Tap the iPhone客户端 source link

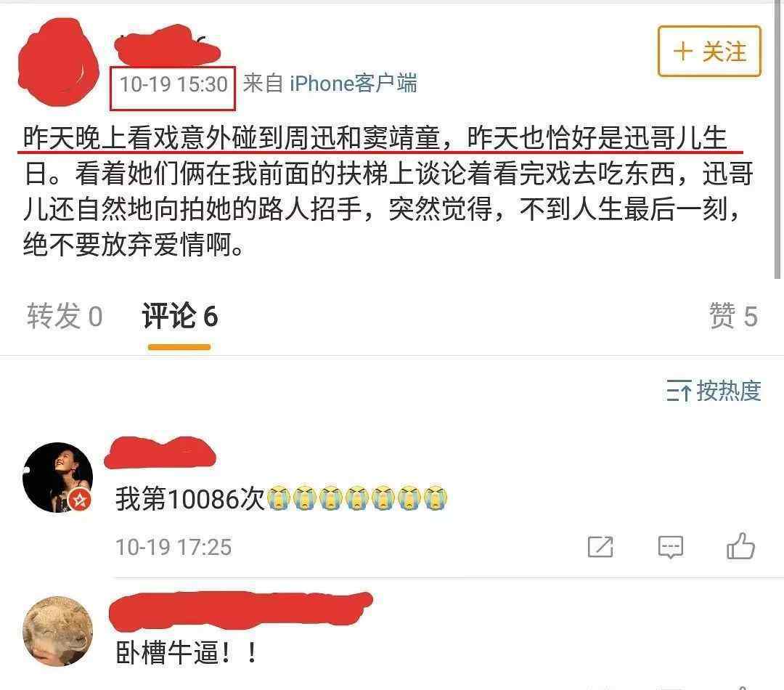pos(353,84)
